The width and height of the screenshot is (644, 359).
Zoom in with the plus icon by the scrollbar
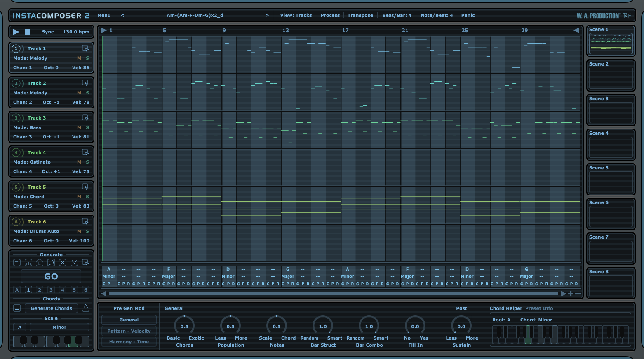571,293
